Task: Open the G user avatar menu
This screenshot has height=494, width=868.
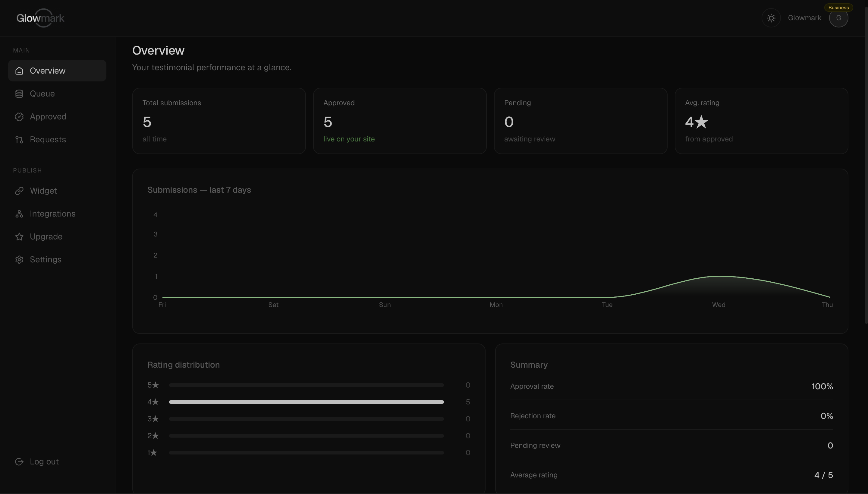Action: coord(838,18)
